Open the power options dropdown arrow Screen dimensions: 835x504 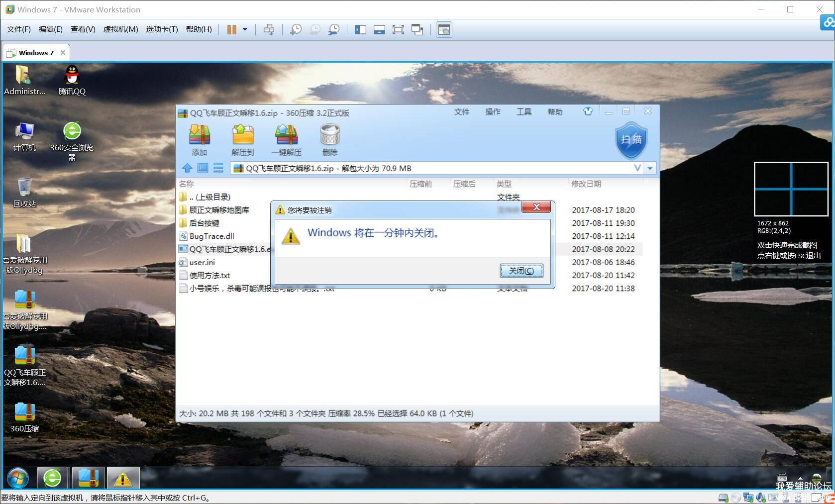pos(245,29)
